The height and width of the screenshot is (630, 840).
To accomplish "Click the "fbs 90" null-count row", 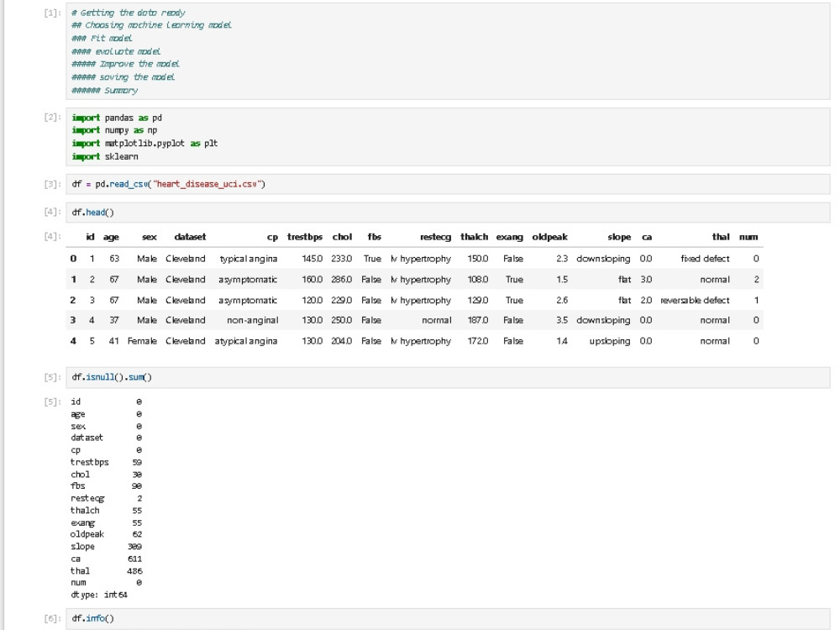I will click(106, 486).
